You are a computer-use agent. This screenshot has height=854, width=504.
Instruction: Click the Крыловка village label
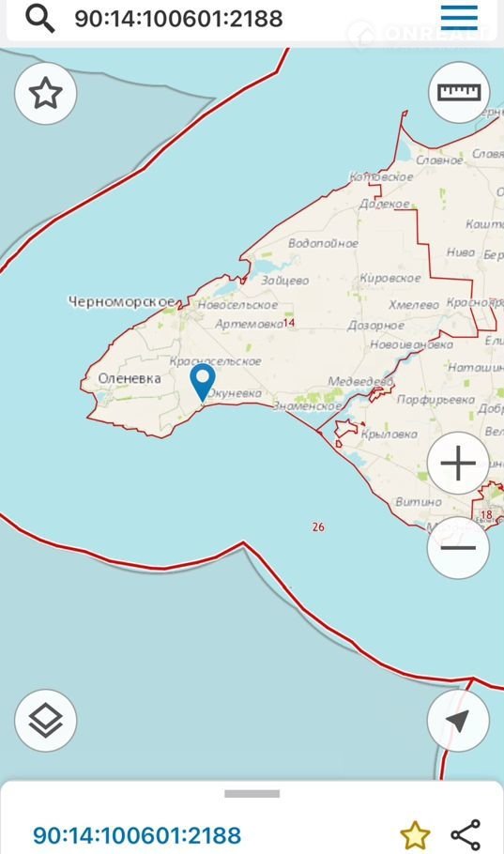pos(389,435)
